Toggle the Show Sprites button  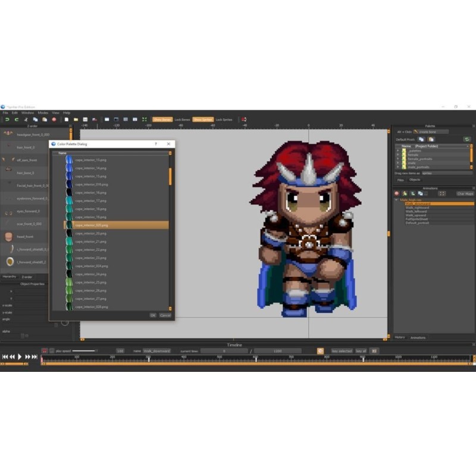coord(202,120)
